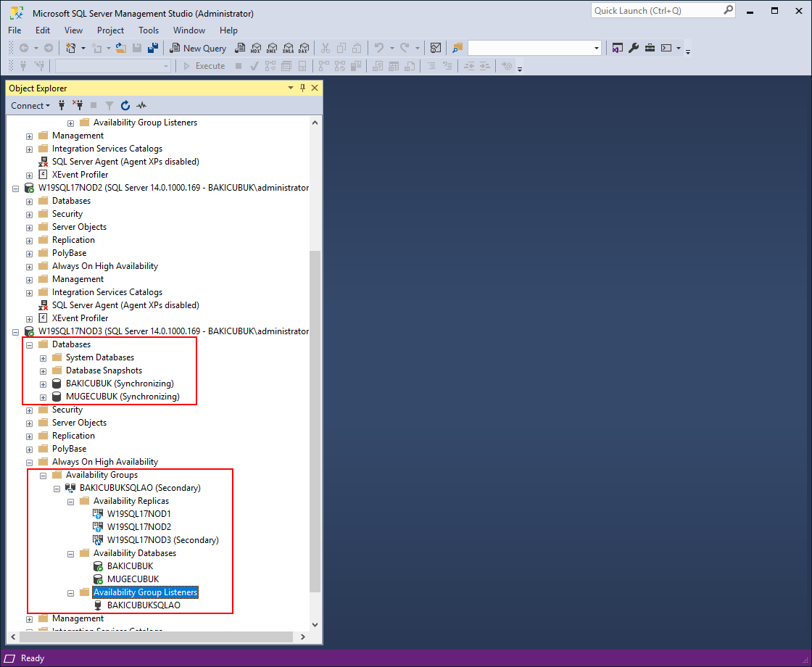The width and height of the screenshot is (812, 667).
Task: Click the Disconnect icon in Object Explorer
Action: (77, 106)
